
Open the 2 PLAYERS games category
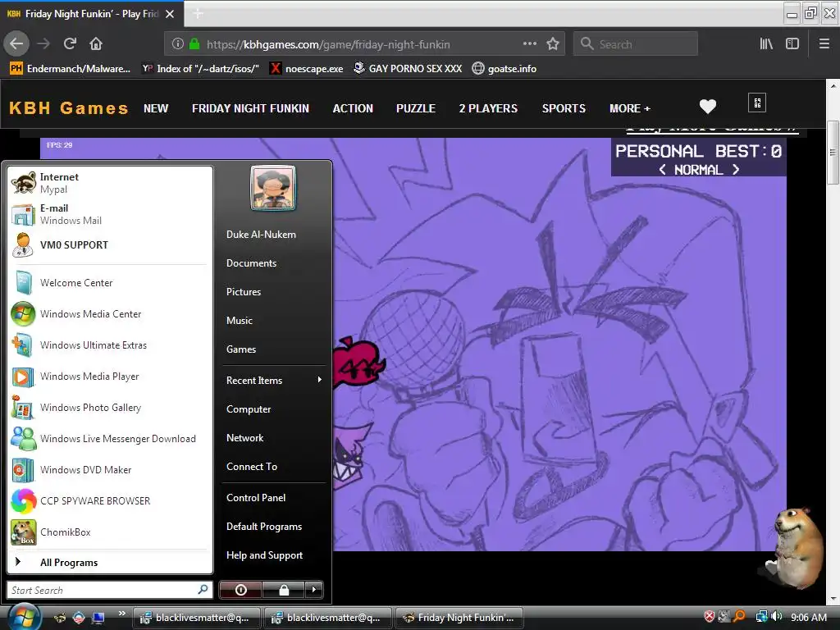488,109
